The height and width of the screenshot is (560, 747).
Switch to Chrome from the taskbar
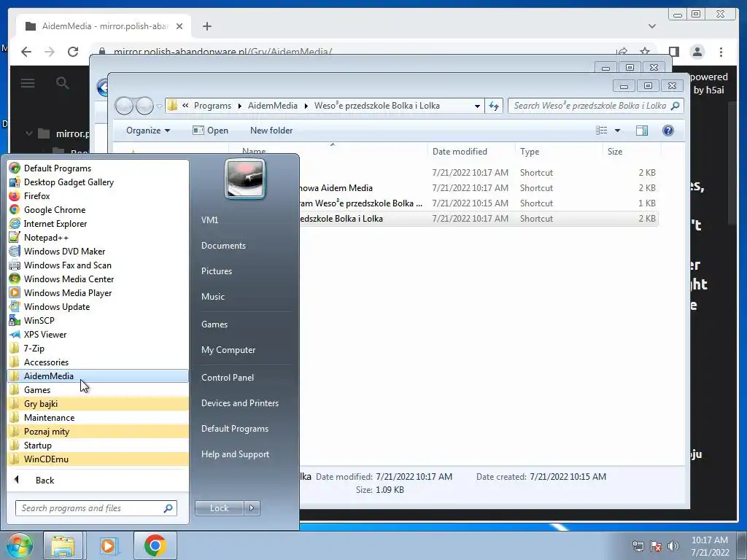click(155, 545)
